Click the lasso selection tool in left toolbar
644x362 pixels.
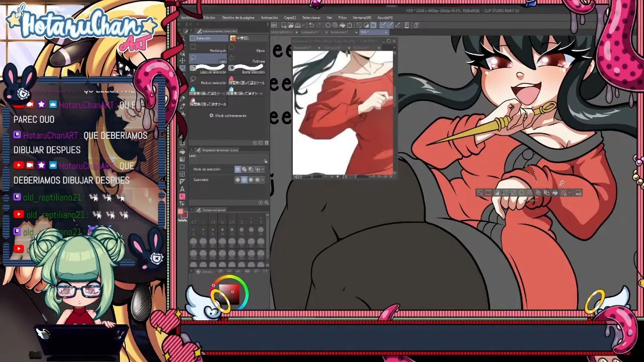(x=182, y=68)
